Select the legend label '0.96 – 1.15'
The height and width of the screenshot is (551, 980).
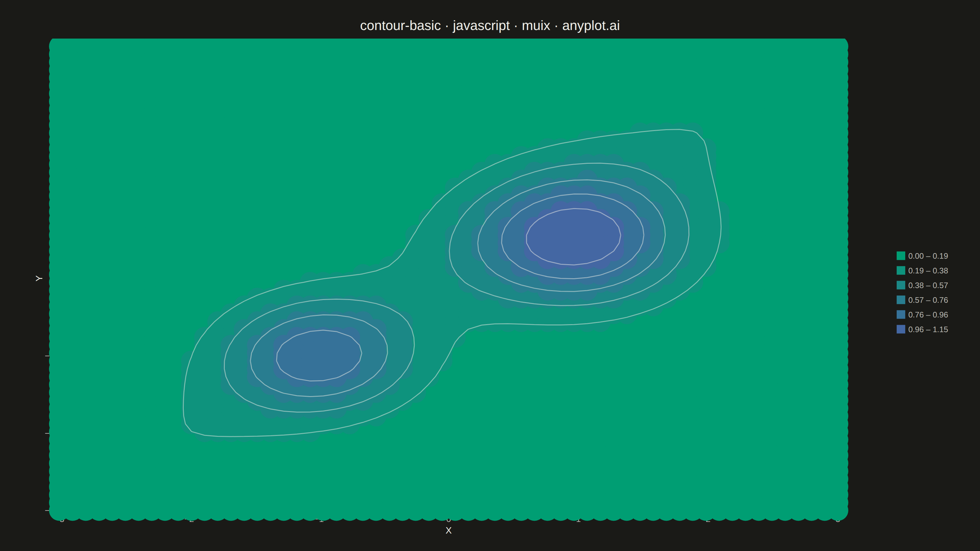[x=928, y=330]
